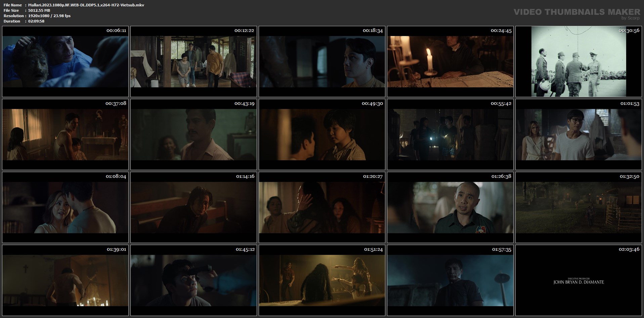Select the thumbnail at 01:01:53
644x318 pixels.
click(x=578, y=134)
